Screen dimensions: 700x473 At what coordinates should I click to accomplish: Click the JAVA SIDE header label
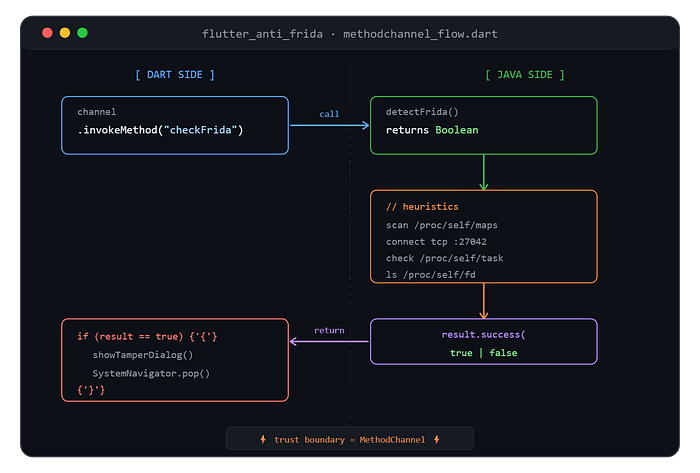[525, 75]
